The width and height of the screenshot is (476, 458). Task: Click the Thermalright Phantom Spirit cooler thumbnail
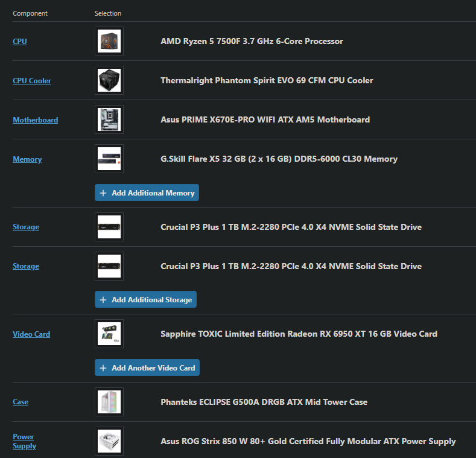coord(109,80)
